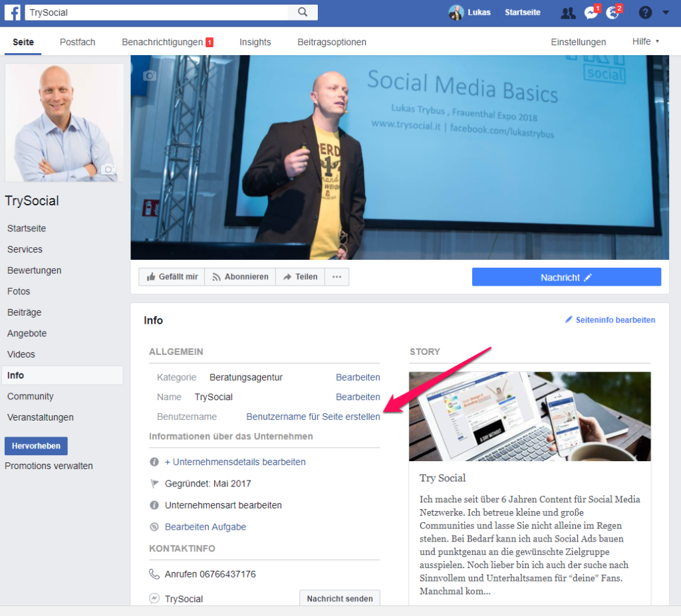The height and width of the screenshot is (616, 681).
Task: Open the friend requests icon
Action: tap(568, 12)
